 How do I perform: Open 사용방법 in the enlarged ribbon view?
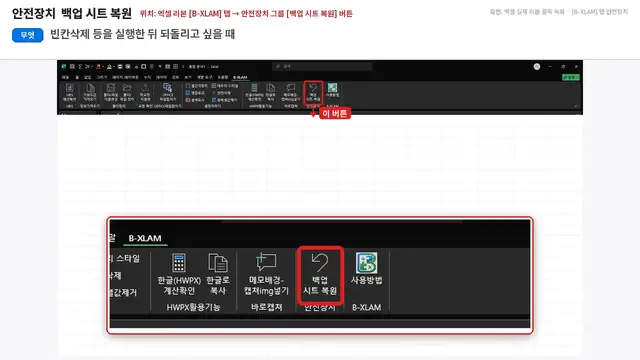(x=367, y=269)
